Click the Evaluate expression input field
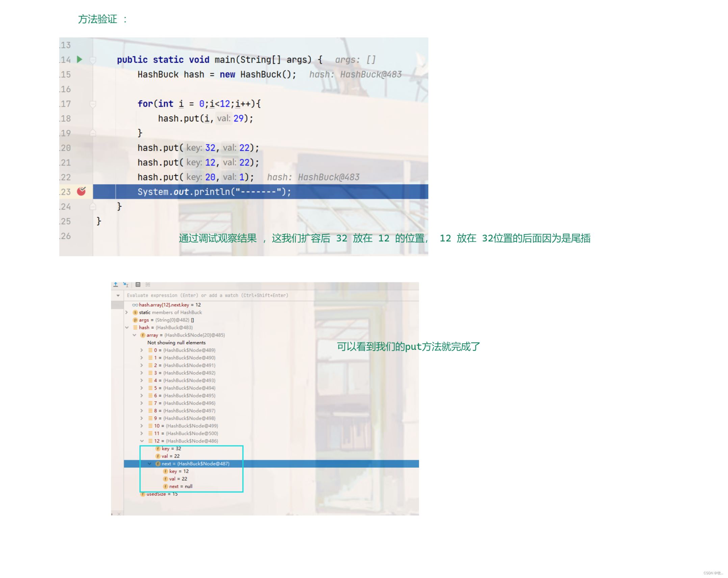Screen dimensions: 728x578 point(271,295)
